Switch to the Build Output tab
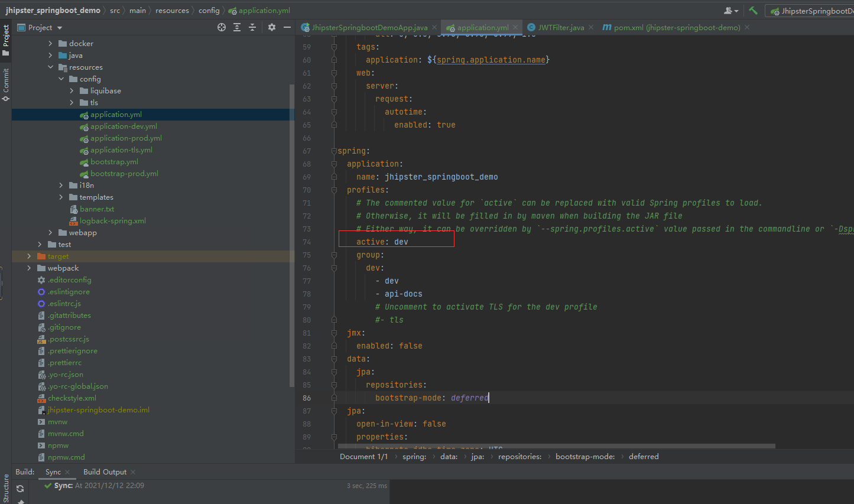This screenshot has height=504, width=854. pyautogui.click(x=105, y=472)
